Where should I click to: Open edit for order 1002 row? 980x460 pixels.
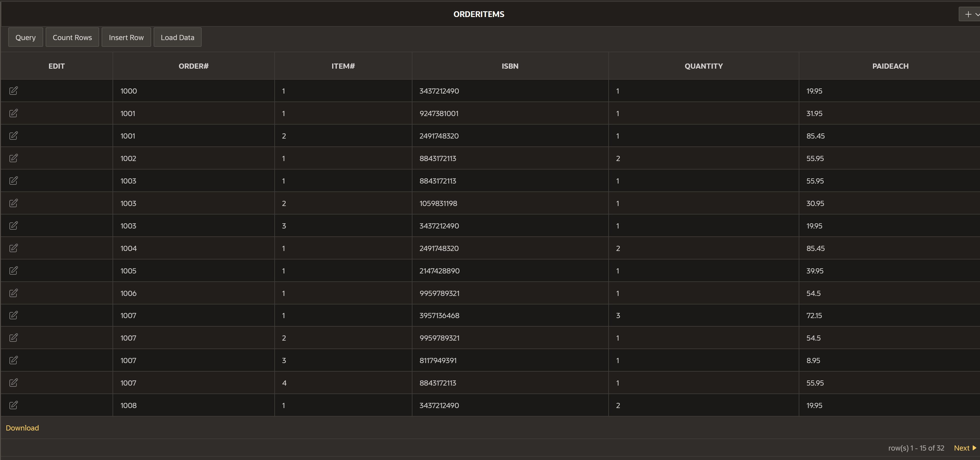13,158
